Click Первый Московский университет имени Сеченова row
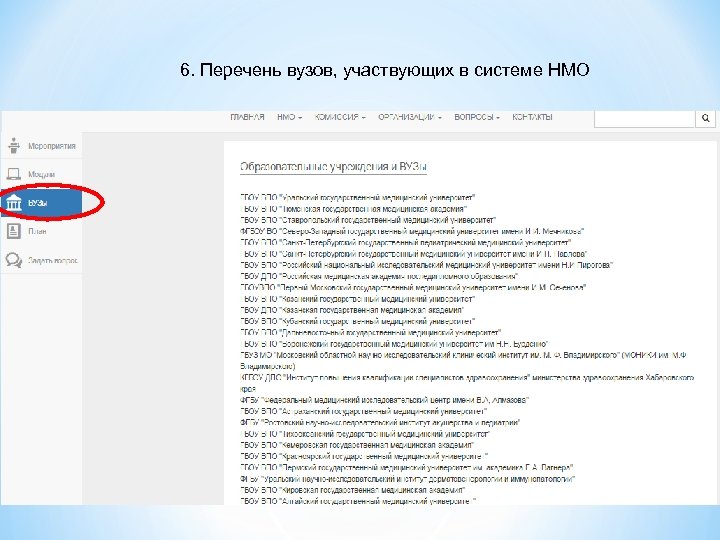 coord(413,287)
